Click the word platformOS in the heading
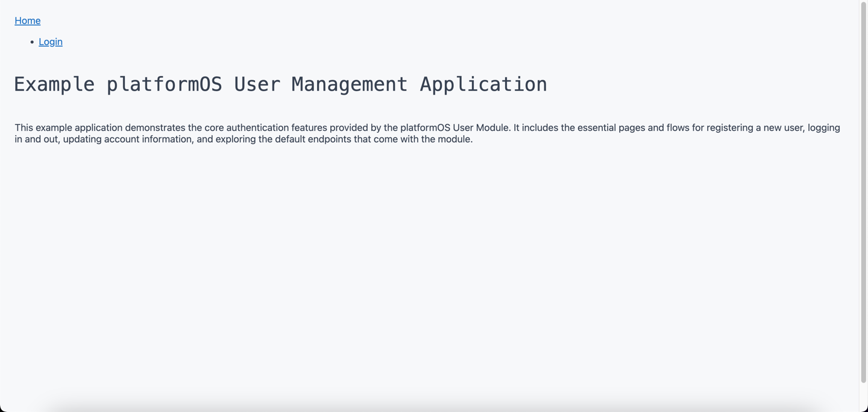The height and width of the screenshot is (412, 868). (x=163, y=84)
